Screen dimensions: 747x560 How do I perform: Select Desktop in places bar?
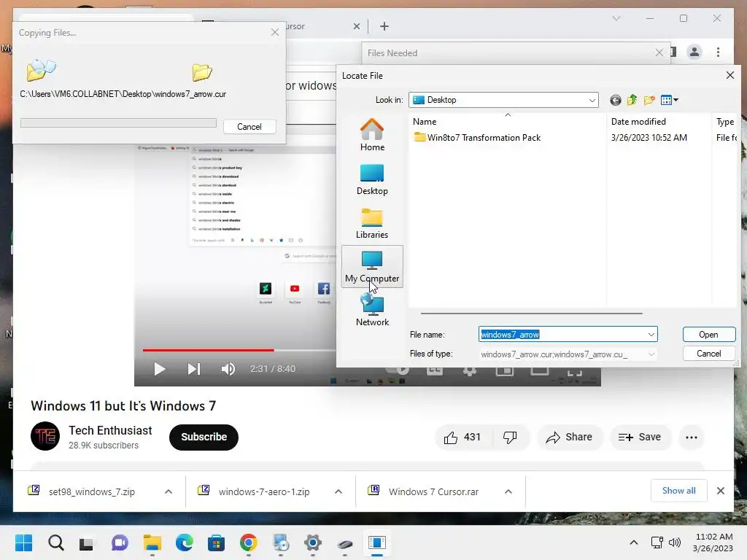372,179
